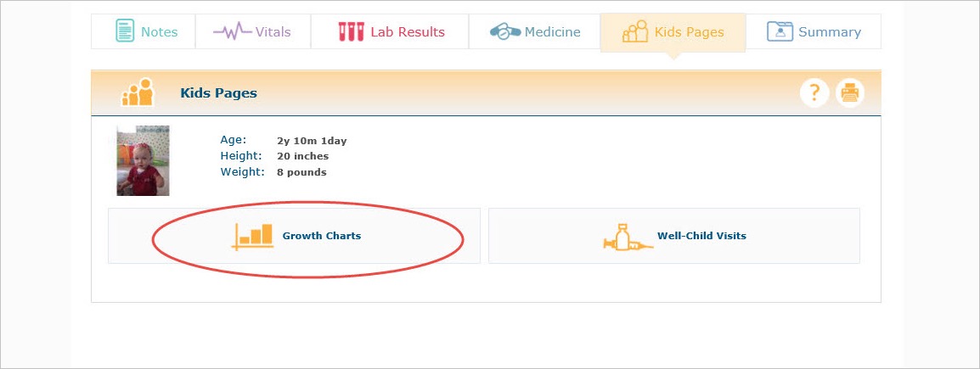Image resolution: width=980 pixels, height=369 pixels.
Task: Click the red test tubes icon
Action: pyautogui.click(x=352, y=32)
